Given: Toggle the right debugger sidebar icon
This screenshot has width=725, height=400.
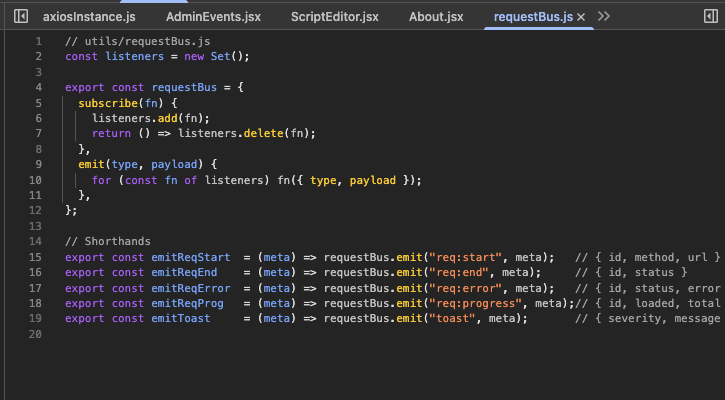Looking at the screenshot, I should click(x=711, y=17).
